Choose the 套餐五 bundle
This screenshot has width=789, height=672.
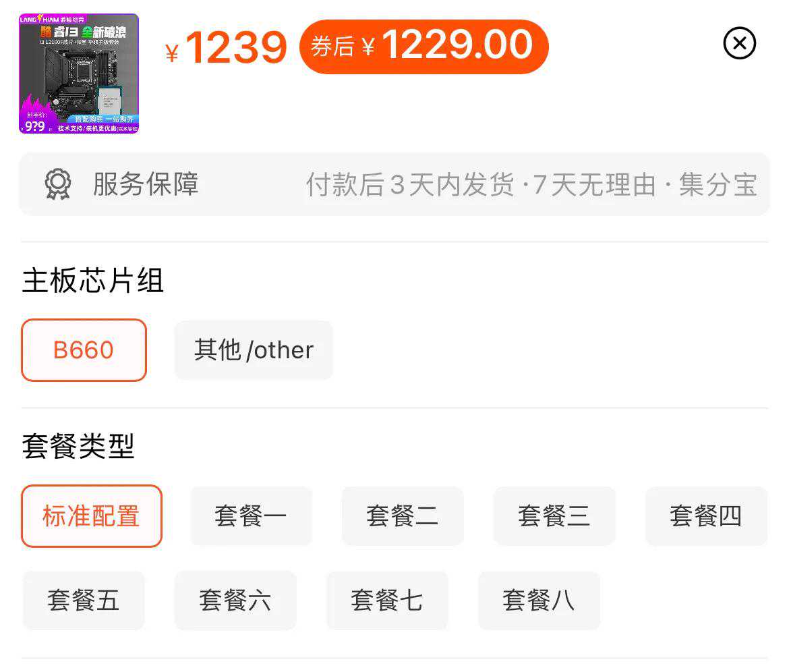84,600
